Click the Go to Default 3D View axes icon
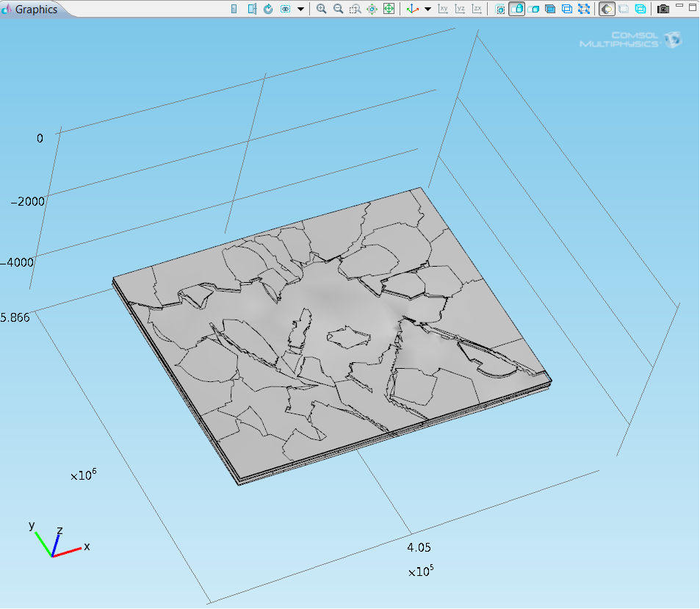This screenshot has height=609, width=700. coord(413,9)
